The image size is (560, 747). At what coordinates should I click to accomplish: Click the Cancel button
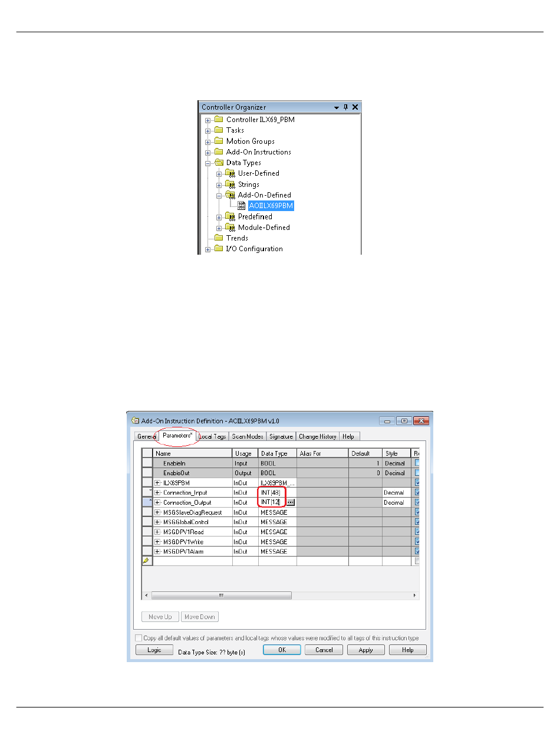pos(324,650)
